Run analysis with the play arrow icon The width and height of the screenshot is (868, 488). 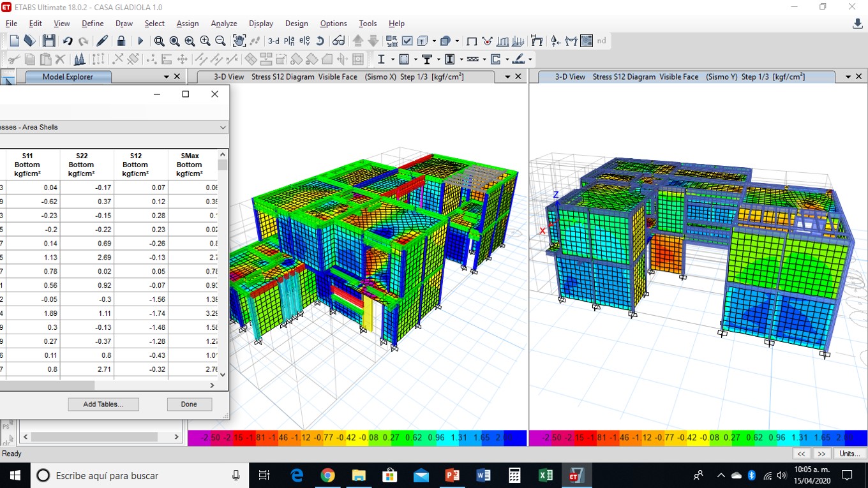point(140,41)
